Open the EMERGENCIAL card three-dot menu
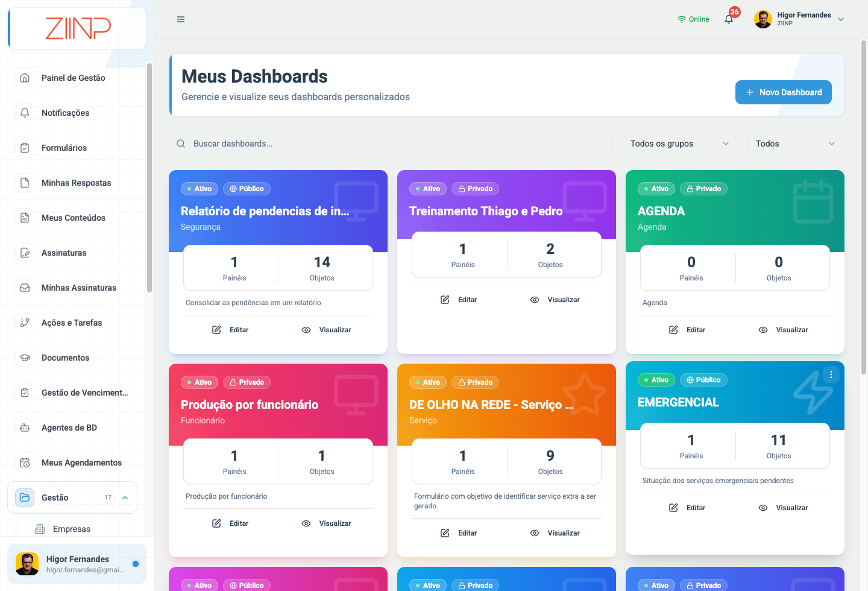The height and width of the screenshot is (591, 868). 831,375
